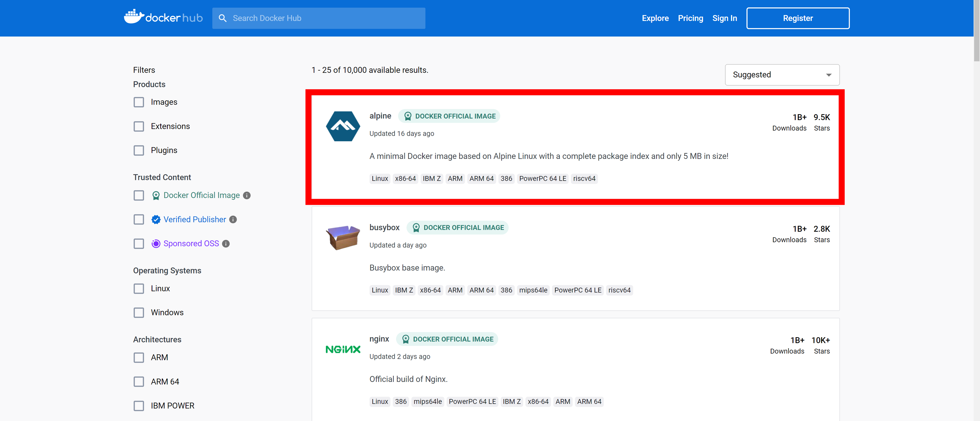Click the mips64le tag on busybox
980x421 pixels.
(533, 290)
